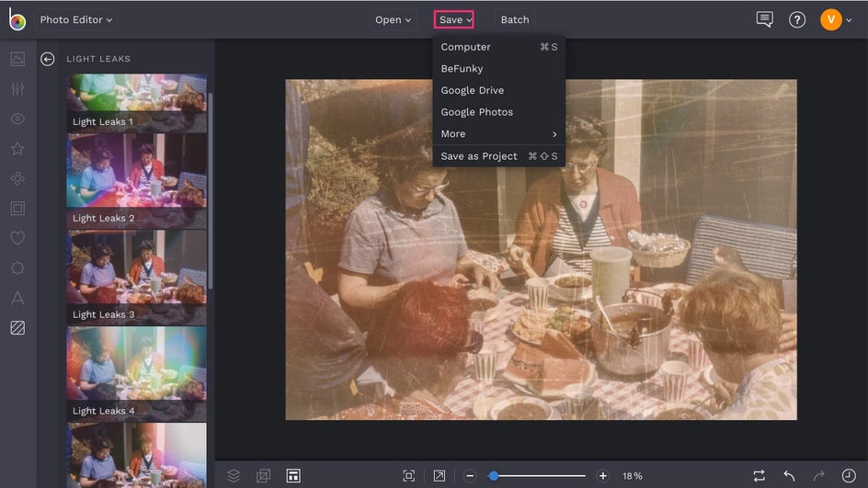
Task: Undo the last action
Action: click(790, 476)
